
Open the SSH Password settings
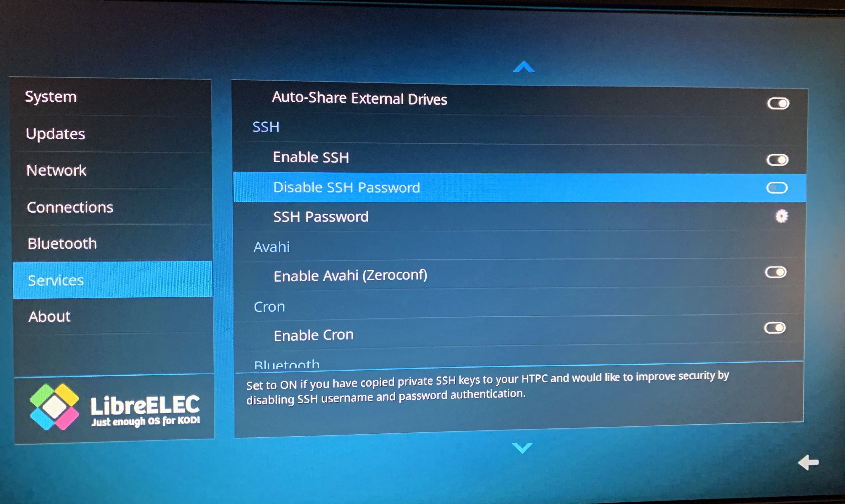(778, 216)
